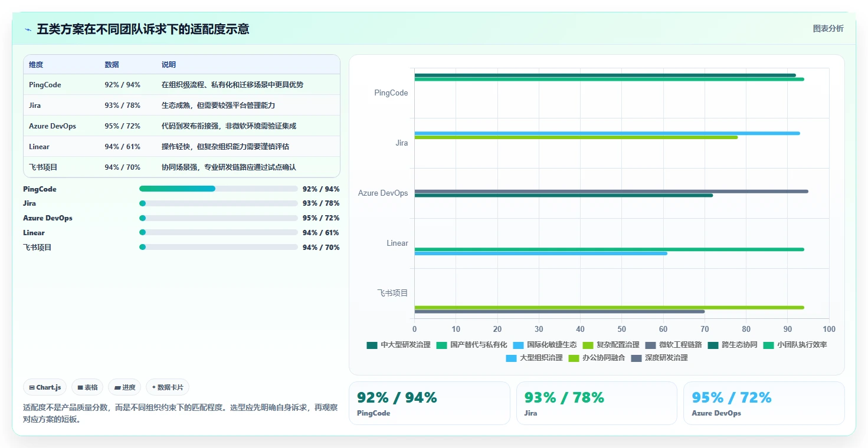Click the description 在组织级流程、私有化和迁移场景中更具优势
The width and height of the screenshot is (868, 448).
[232, 85]
